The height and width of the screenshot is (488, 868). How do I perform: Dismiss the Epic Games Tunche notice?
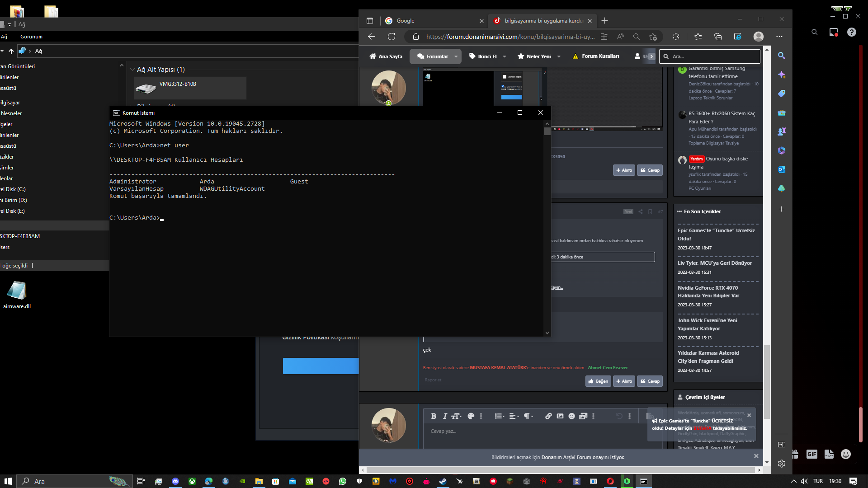click(x=749, y=415)
